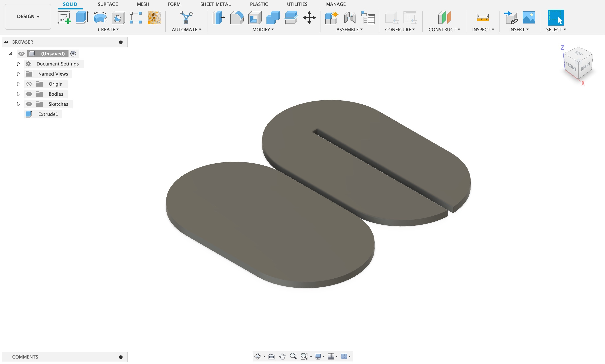The height and width of the screenshot is (364, 605).
Task: Activate the Window Select tool
Action: pyautogui.click(x=556, y=17)
